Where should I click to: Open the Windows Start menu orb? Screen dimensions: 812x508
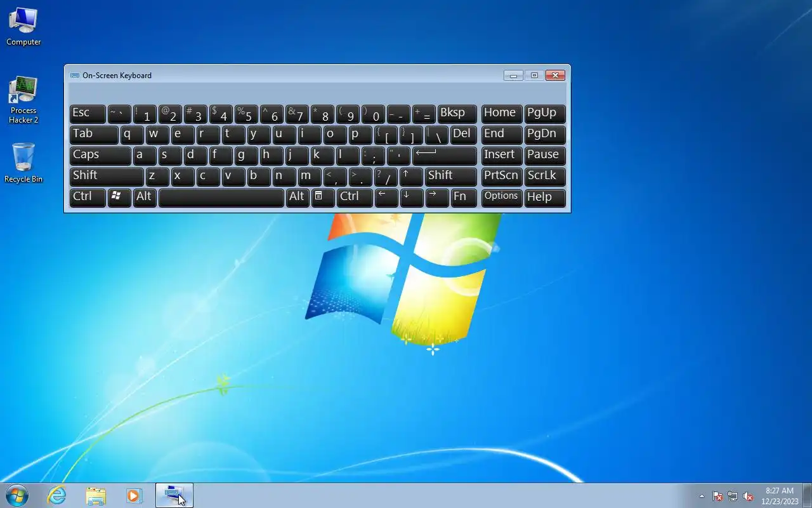coord(17,495)
